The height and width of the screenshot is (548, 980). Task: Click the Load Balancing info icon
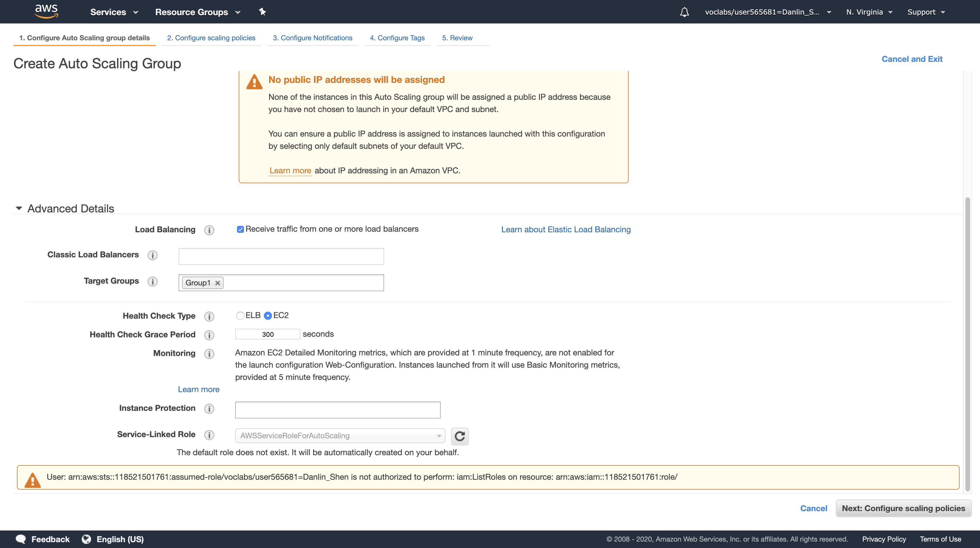(x=209, y=230)
